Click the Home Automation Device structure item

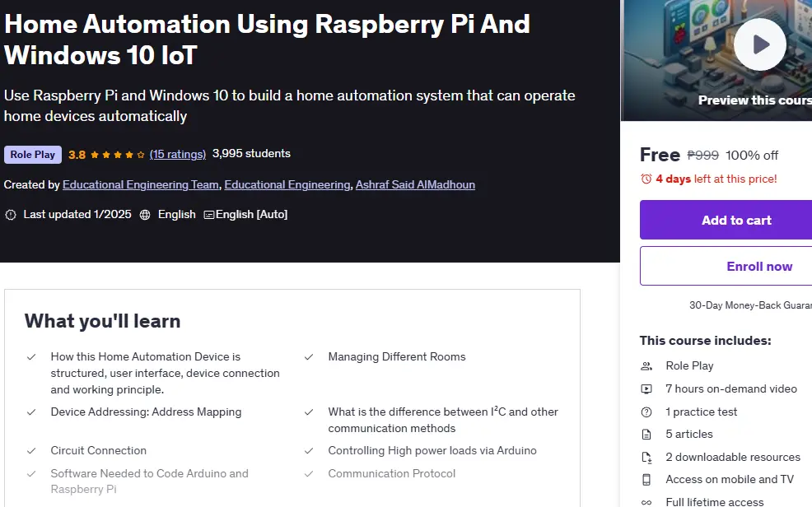coord(166,373)
